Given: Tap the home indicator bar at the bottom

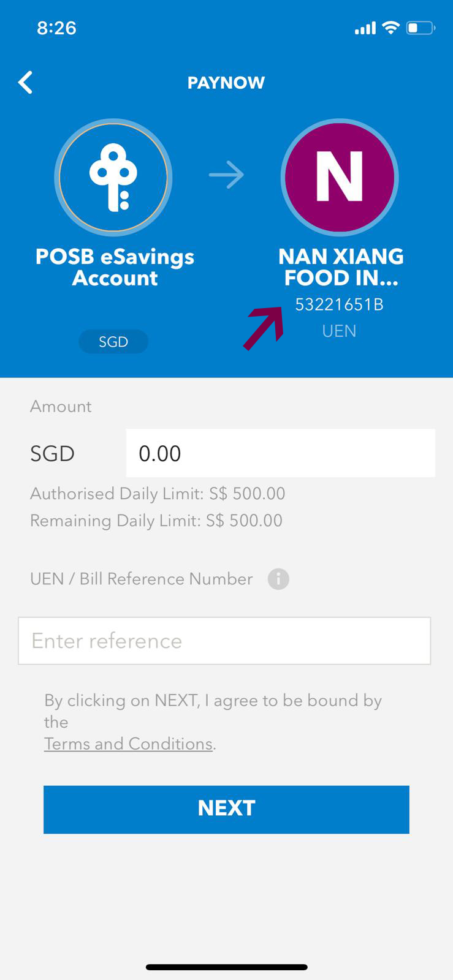Looking at the screenshot, I should pos(226,967).
